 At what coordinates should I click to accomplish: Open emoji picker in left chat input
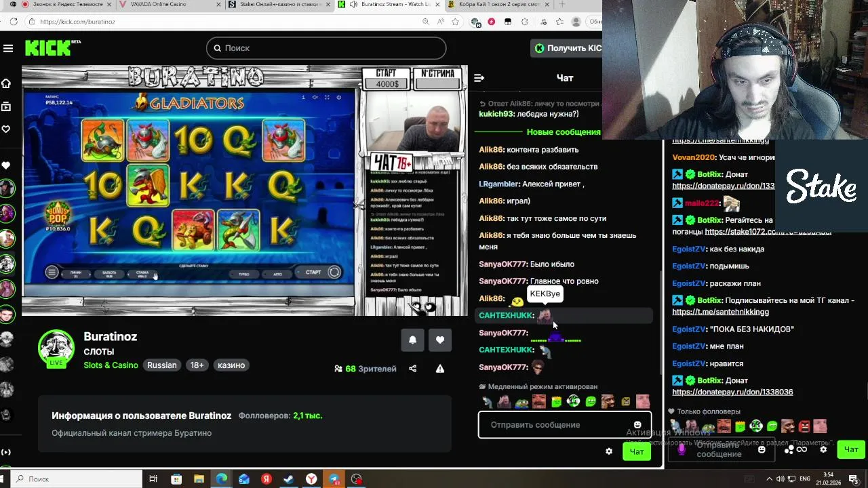tap(637, 425)
